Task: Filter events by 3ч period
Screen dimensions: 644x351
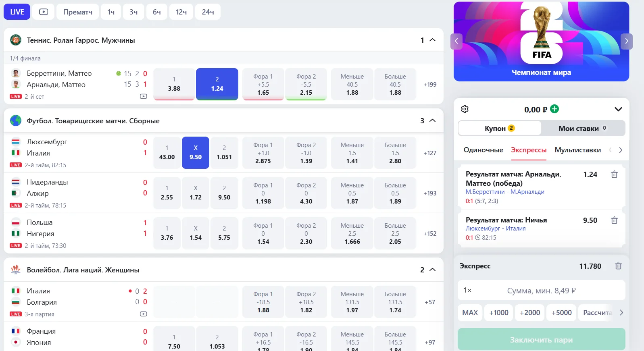Action: pyautogui.click(x=133, y=12)
